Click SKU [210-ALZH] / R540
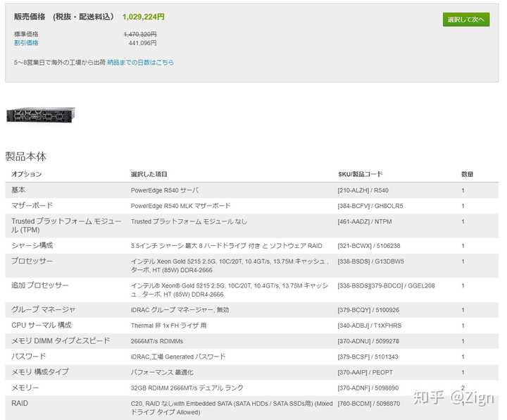The image size is (507, 420). pos(363,190)
